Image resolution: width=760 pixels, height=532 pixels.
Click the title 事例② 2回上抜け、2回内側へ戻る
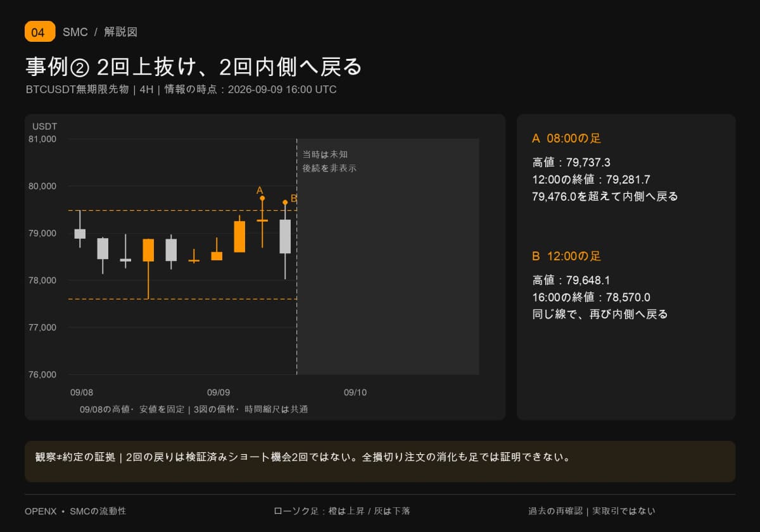click(x=194, y=66)
